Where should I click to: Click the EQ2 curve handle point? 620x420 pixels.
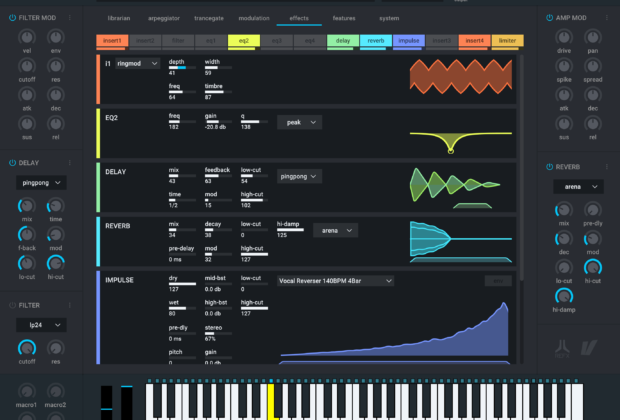[x=451, y=150]
